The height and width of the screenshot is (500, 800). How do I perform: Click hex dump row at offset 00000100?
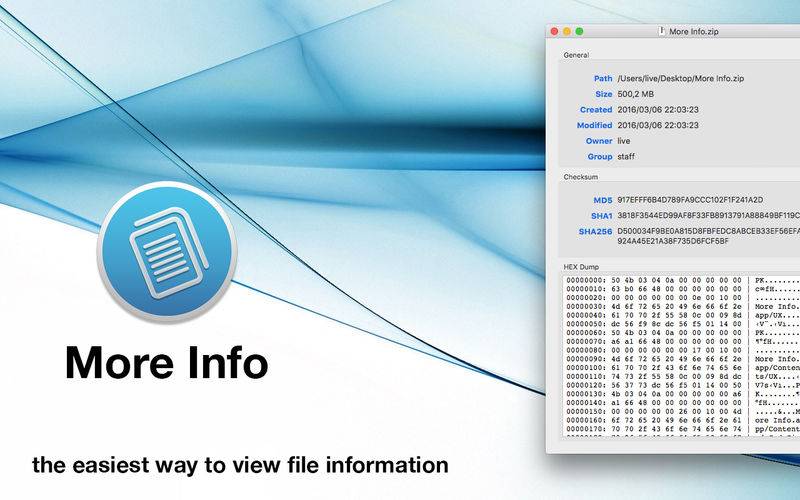[x=683, y=367]
